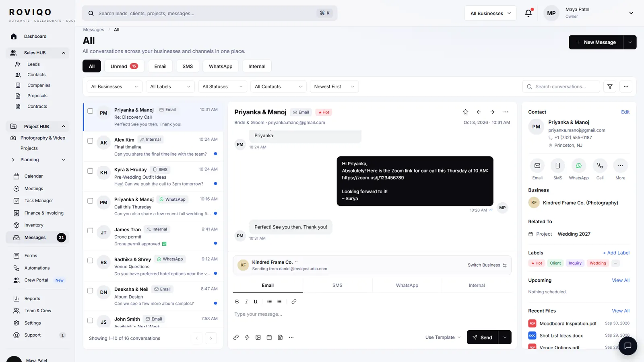
Task: Select the Internal composer tab
Action: [477, 285]
